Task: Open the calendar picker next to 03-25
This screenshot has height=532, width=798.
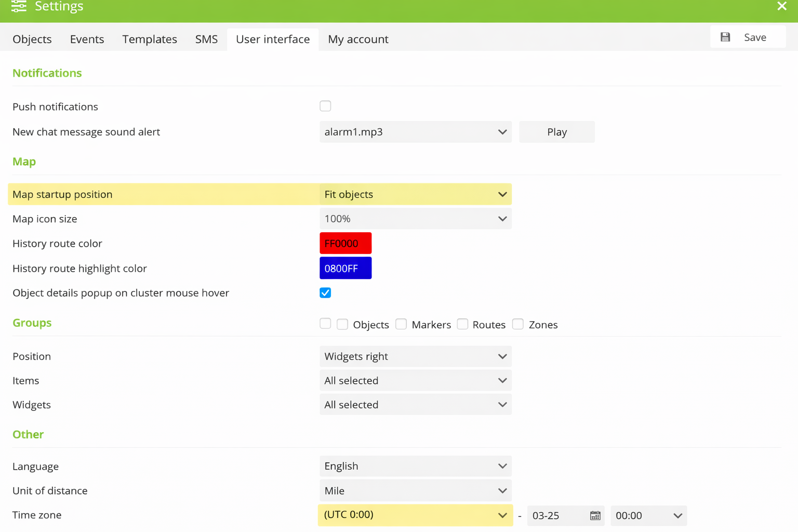Action: click(x=595, y=515)
